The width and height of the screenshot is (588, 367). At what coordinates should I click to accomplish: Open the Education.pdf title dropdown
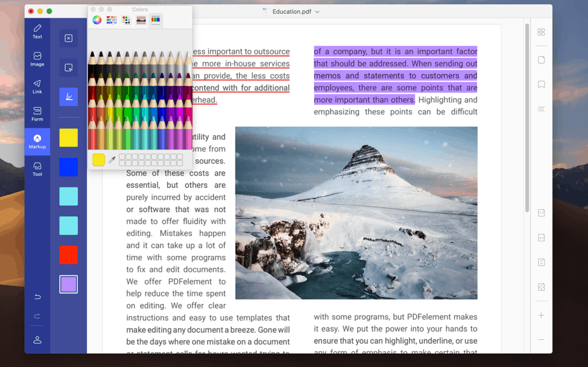tap(317, 11)
